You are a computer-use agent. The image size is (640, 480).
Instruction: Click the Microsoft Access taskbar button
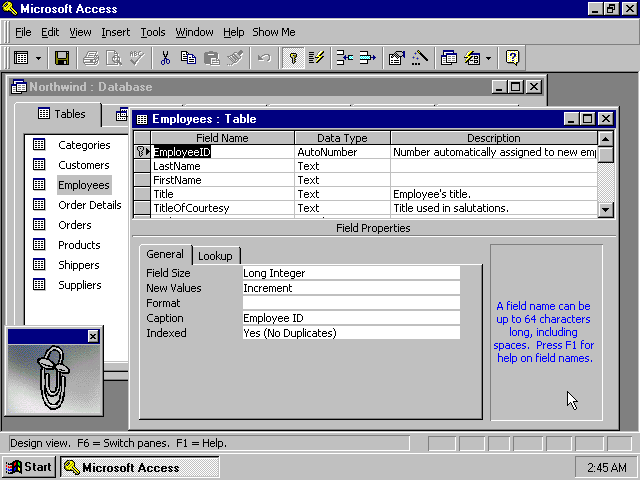tap(140, 467)
